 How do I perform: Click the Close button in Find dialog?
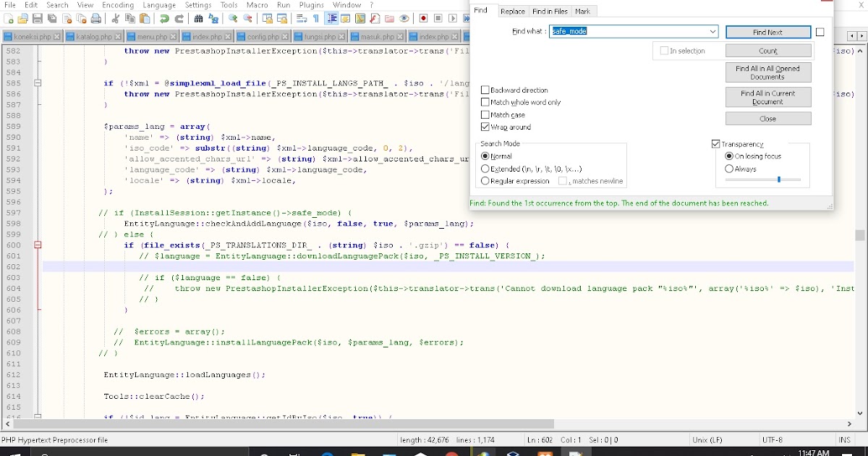pyautogui.click(x=767, y=119)
